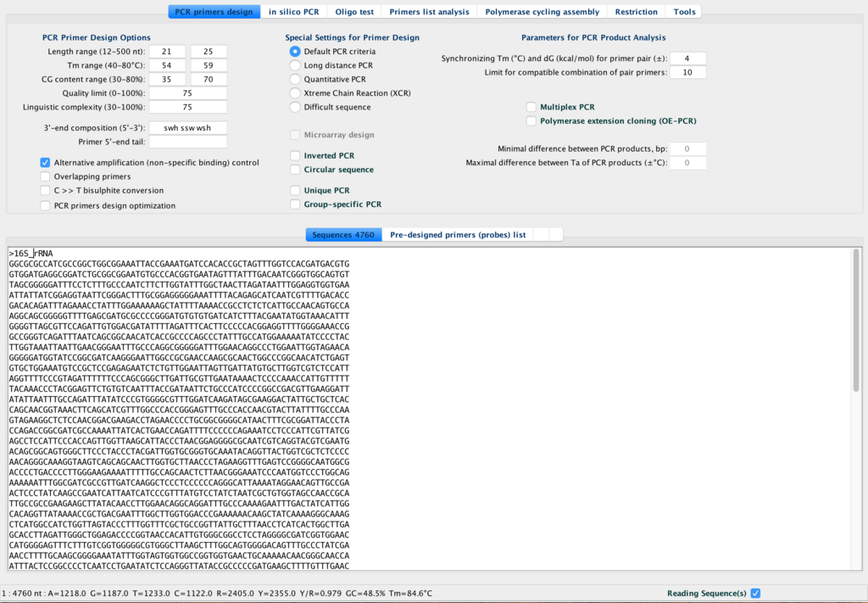Select the PCR primers design tab
Image resolution: width=868 pixels, height=603 pixels.
214,12
